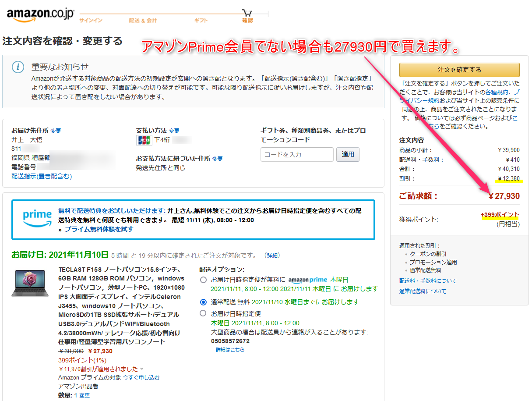Select the お届け日時指定便 option with the phone number
This screenshot has height=401, width=532.
tap(203, 313)
